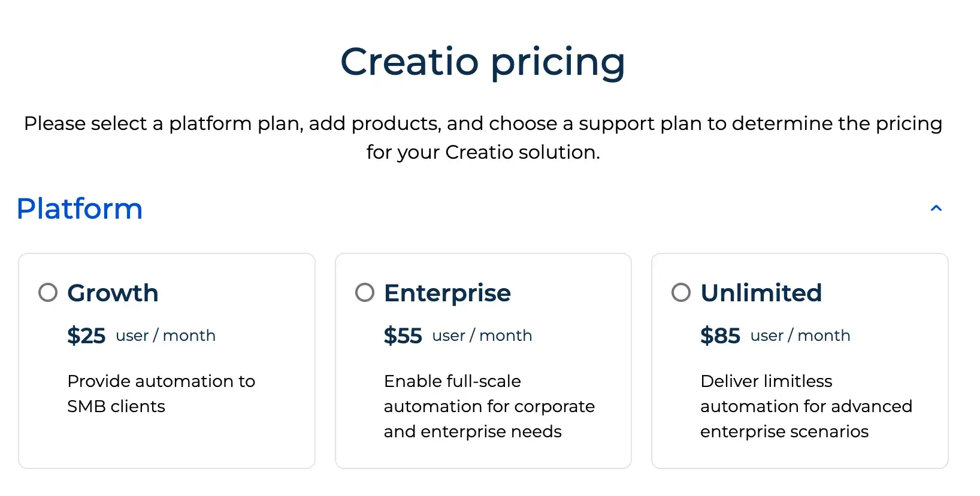
Task: Click the Unlimited plan title
Action: pos(761,292)
